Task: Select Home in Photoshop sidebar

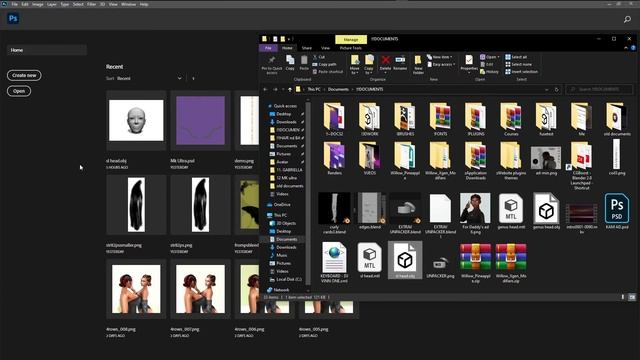Action: click(x=47, y=50)
